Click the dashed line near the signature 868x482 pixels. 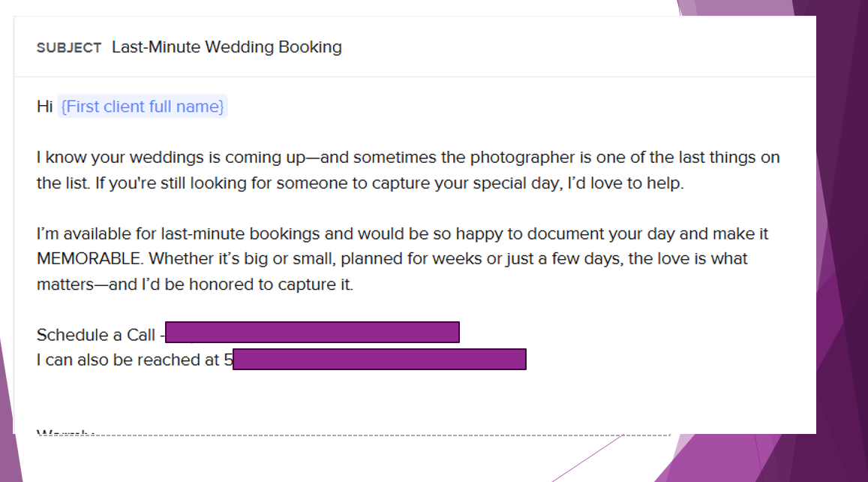point(375,435)
